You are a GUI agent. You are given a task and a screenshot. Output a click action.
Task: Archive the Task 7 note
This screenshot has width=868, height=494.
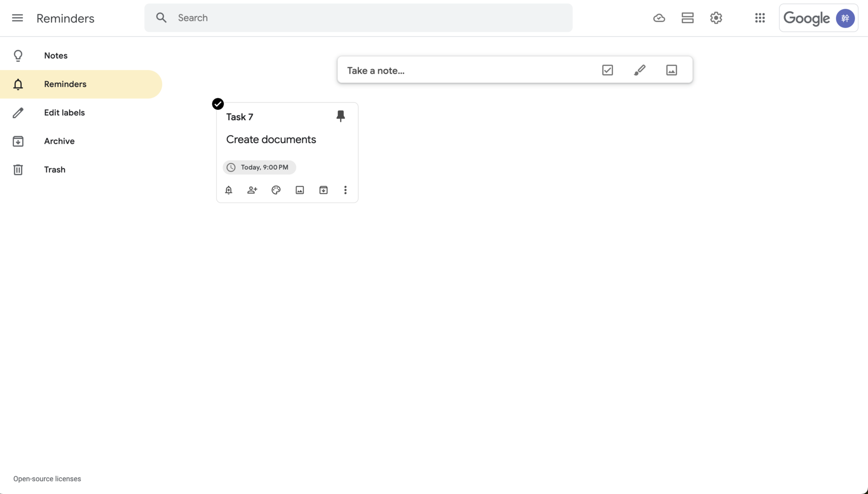pos(323,190)
